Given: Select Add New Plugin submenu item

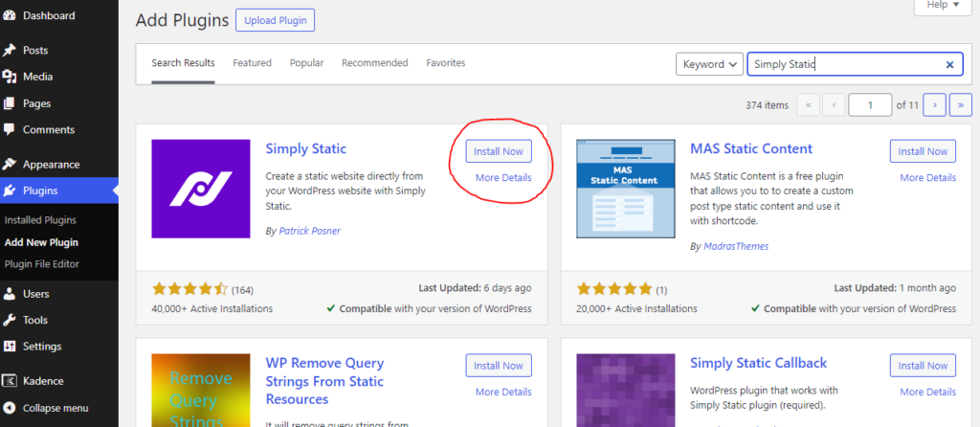Looking at the screenshot, I should click(41, 242).
